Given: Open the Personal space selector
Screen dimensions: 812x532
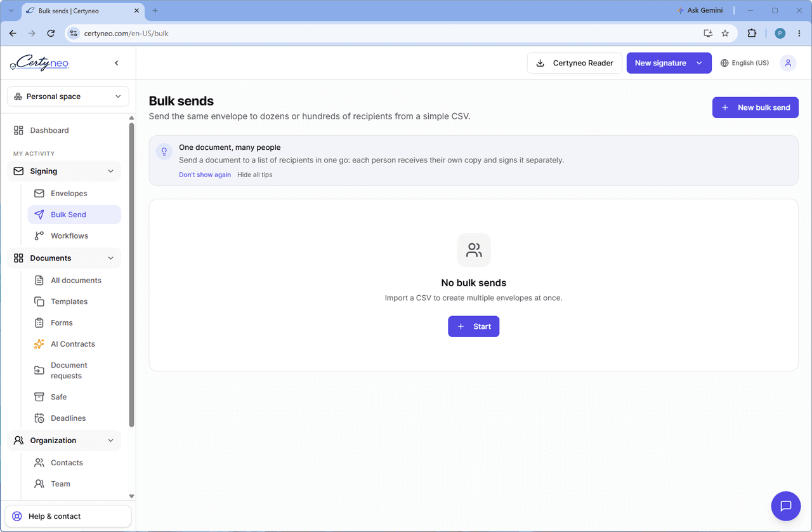Looking at the screenshot, I should [68, 96].
